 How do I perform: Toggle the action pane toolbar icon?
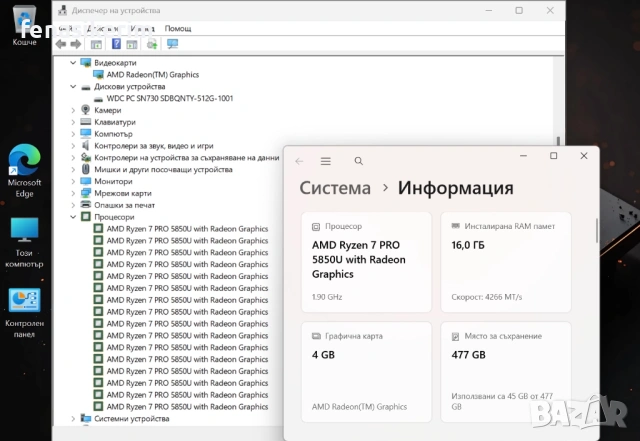click(x=132, y=44)
